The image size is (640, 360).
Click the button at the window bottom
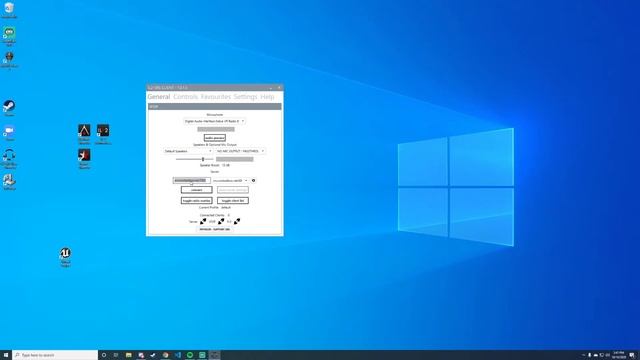click(215, 229)
